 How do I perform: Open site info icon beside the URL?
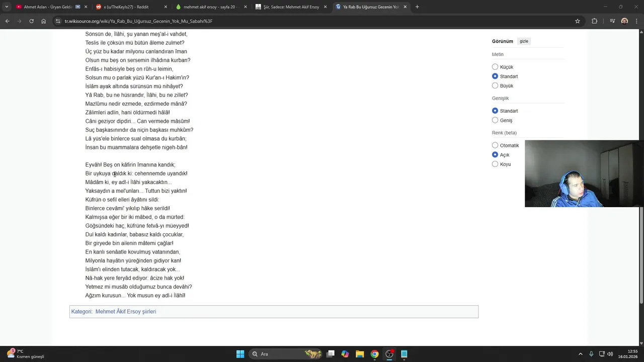click(x=58, y=21)
